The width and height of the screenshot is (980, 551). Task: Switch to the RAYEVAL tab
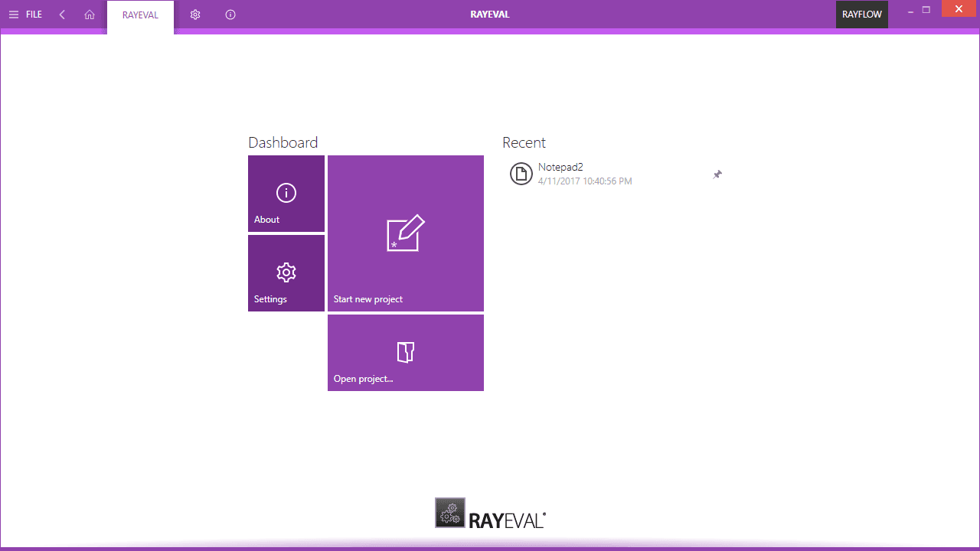click(140, 15)
